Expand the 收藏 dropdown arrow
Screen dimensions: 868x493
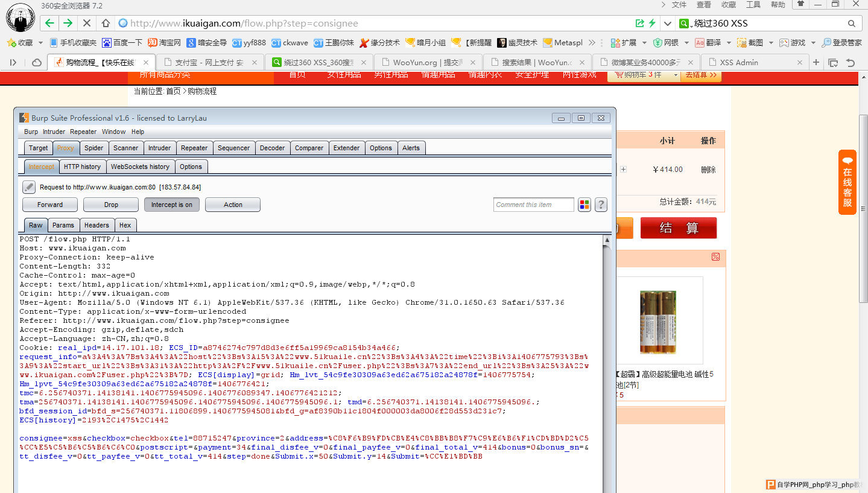[x=40, y=43]
